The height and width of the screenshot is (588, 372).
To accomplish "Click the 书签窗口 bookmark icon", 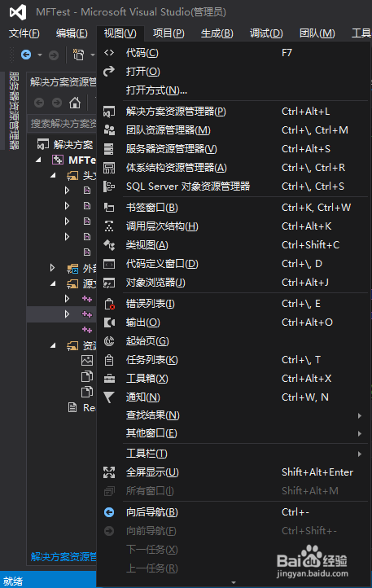I will point(109,208).
